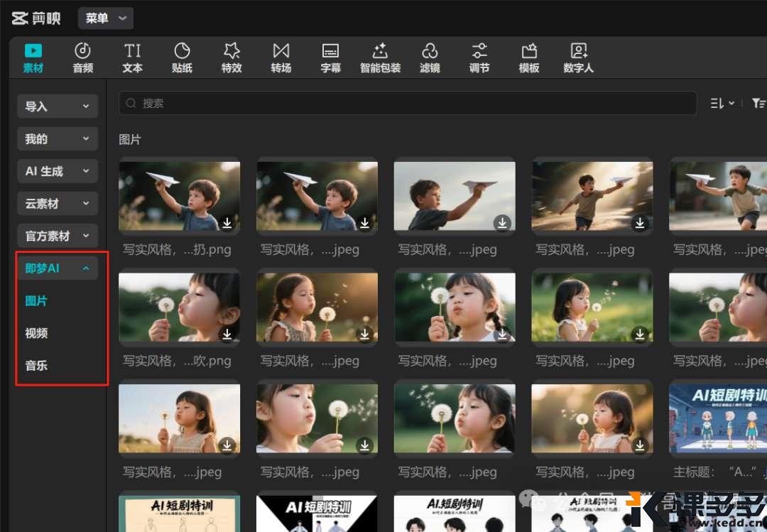Screen dimensions: 767x532
Task: Open the 菜单 dropdown menu
Action: point(105,18)
